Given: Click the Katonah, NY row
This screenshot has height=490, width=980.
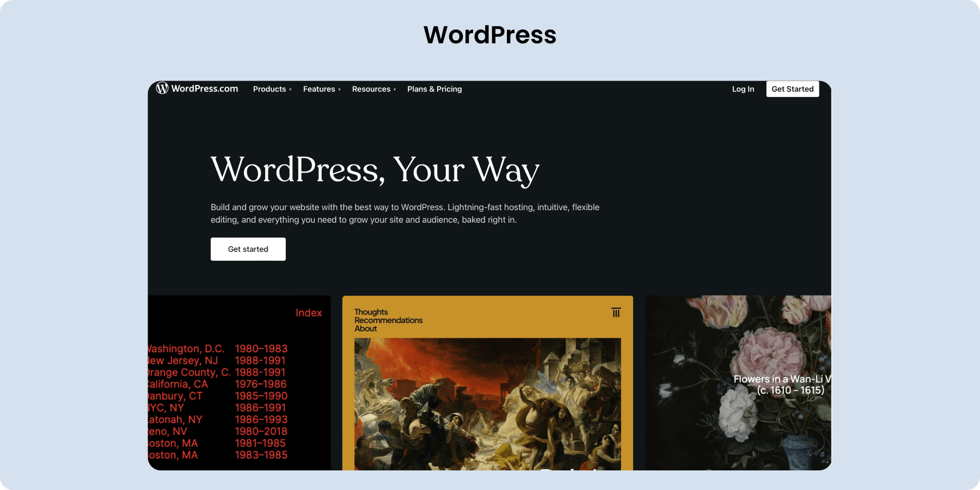Looking at the screenshot, I should coord(218,419).
